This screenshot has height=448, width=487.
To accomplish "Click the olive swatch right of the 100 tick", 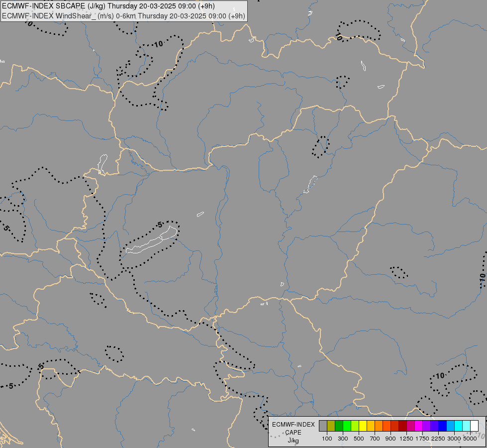I will (331, 426).
